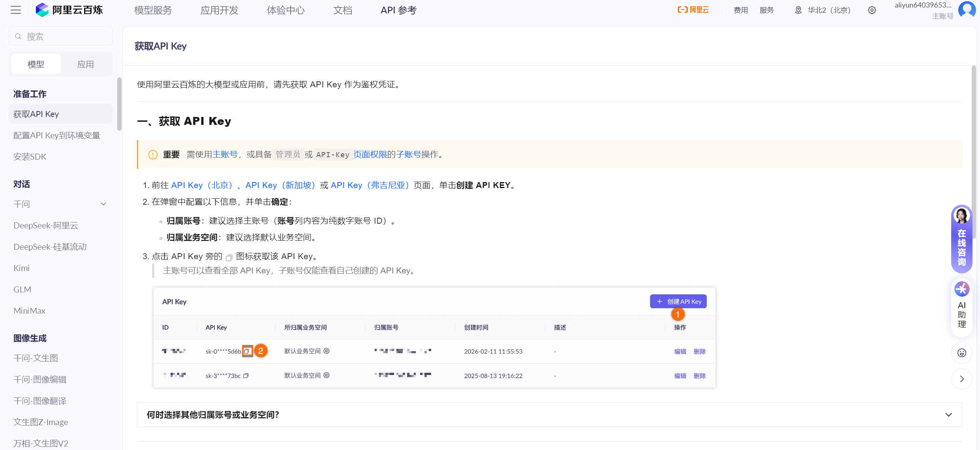Open the API 参考 top menu
This screenshot has width=980, height=450.
click(x=398, y=10)
